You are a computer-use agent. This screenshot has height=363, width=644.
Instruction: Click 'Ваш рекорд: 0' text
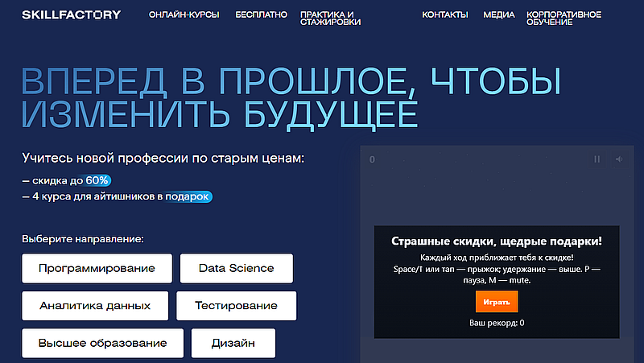point(497,323)
